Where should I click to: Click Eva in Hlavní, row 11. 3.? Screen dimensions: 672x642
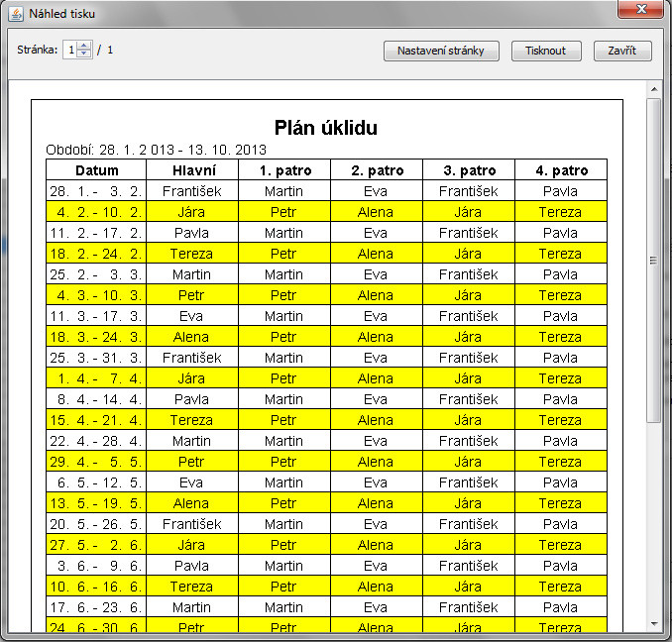tap(191, 316)
